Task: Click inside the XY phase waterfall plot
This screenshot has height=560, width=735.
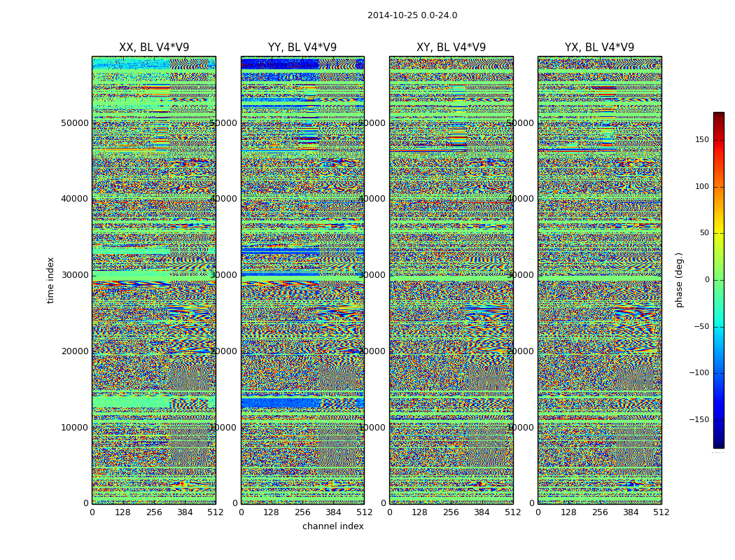Action: click(451, 280)
